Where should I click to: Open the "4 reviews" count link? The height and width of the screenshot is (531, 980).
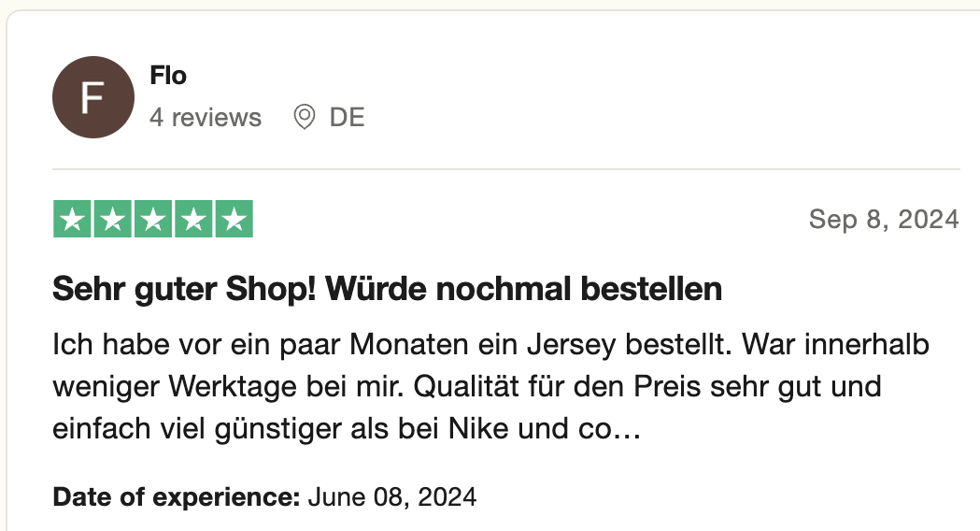(206, 118)
